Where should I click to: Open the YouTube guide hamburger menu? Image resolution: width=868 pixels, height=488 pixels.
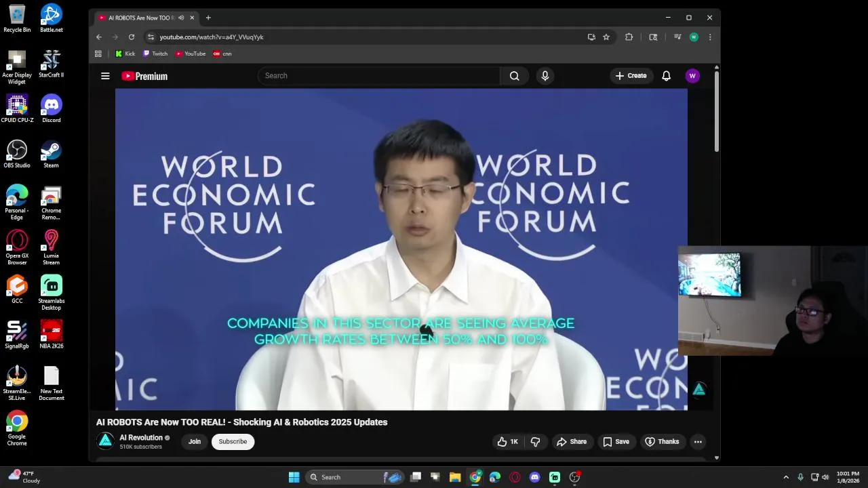point(105,76)
